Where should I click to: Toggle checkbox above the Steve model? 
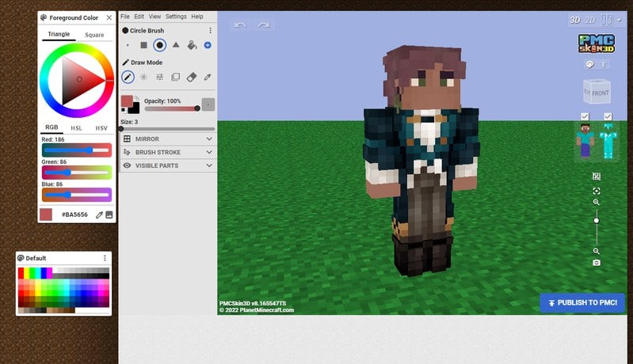tap(585, 117)
